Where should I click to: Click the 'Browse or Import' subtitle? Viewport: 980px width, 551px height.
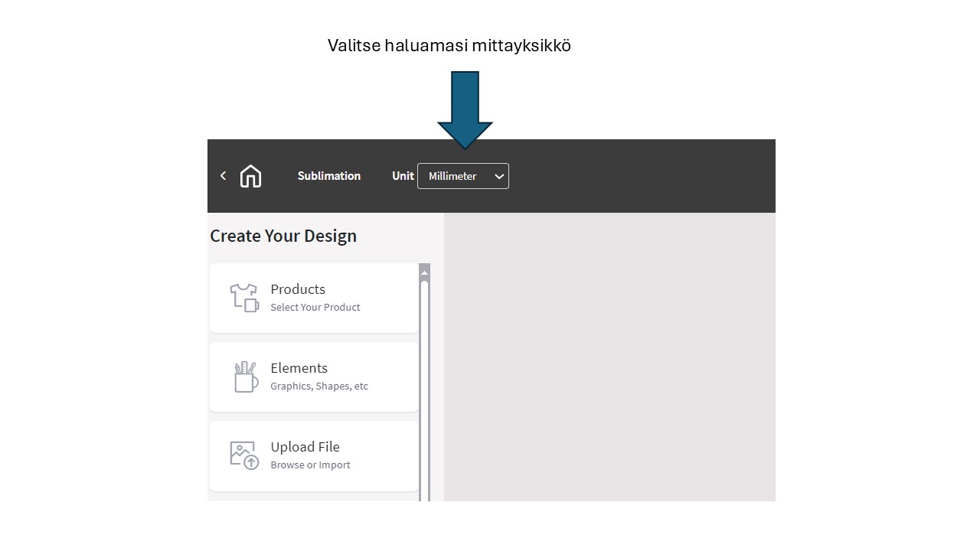tap(310, 465)
